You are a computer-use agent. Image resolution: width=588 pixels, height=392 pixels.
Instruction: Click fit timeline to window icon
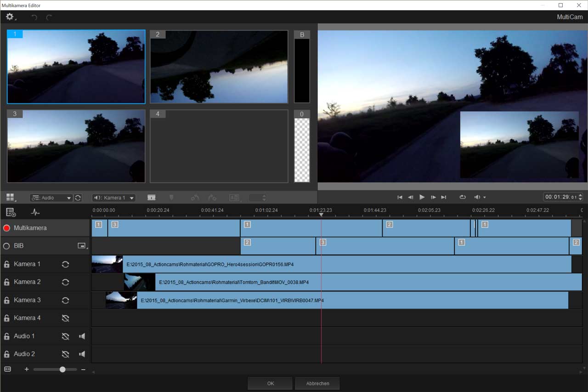click(x=7, y=369)
